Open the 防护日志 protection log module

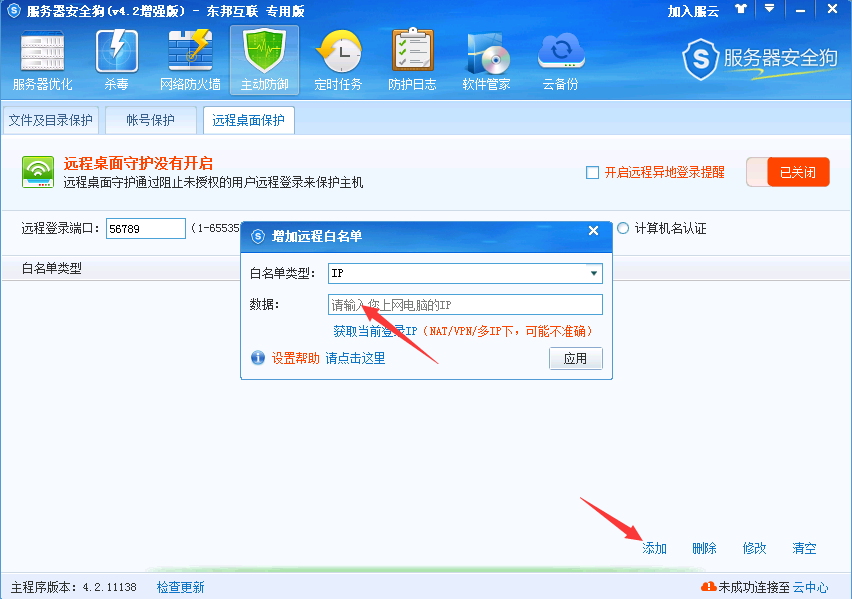pyautogui.click(x=412, y=61)
